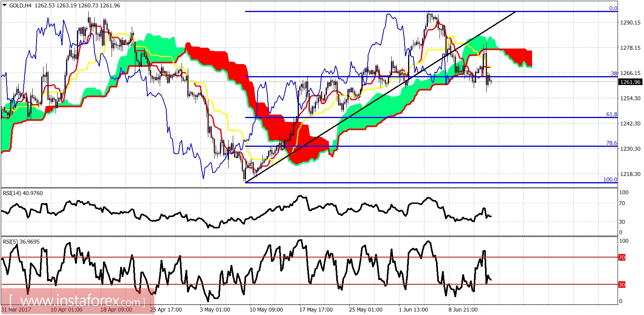Select the RSI(14) 40.9760 indicator label
Screen dimensions: 644x315
[23, 193]
